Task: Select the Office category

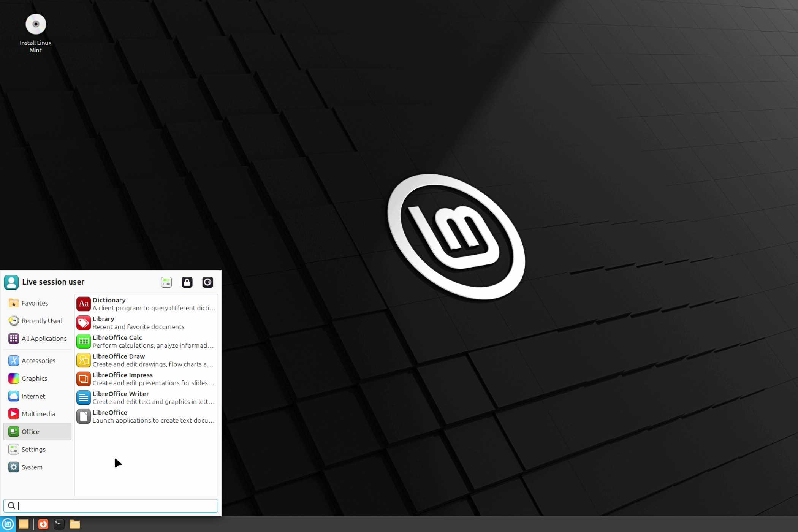Action: pos(37,432)
